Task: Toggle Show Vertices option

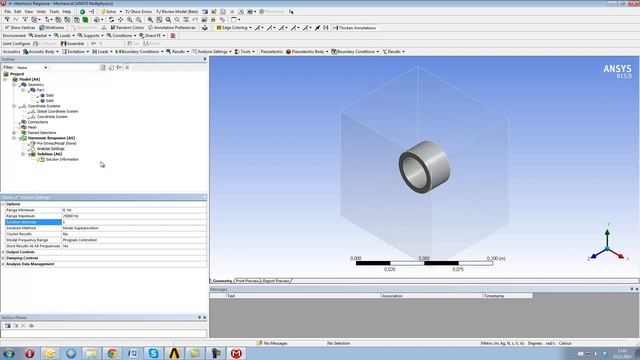Action: 20,28
